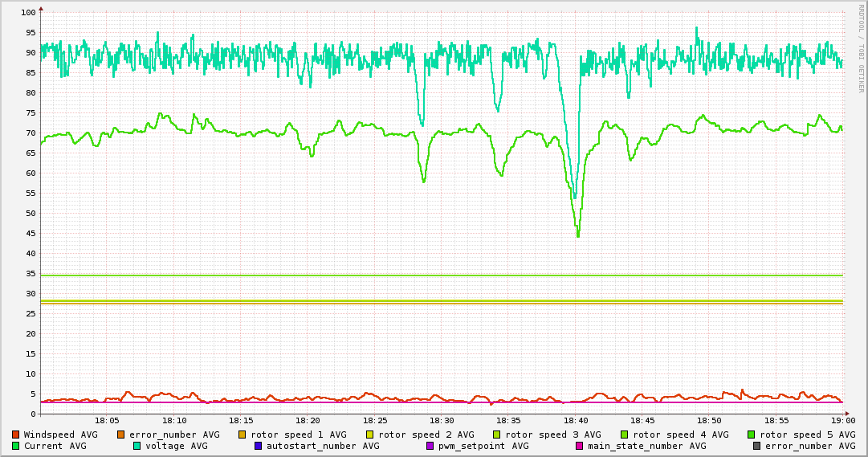Click the 50 value on the y-axis

coord(31,214)
